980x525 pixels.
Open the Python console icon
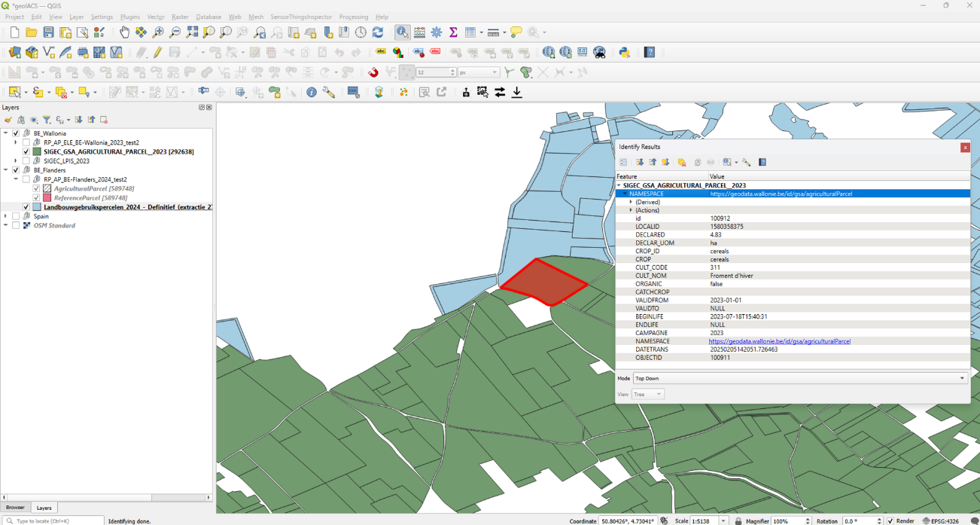(624, 52)
